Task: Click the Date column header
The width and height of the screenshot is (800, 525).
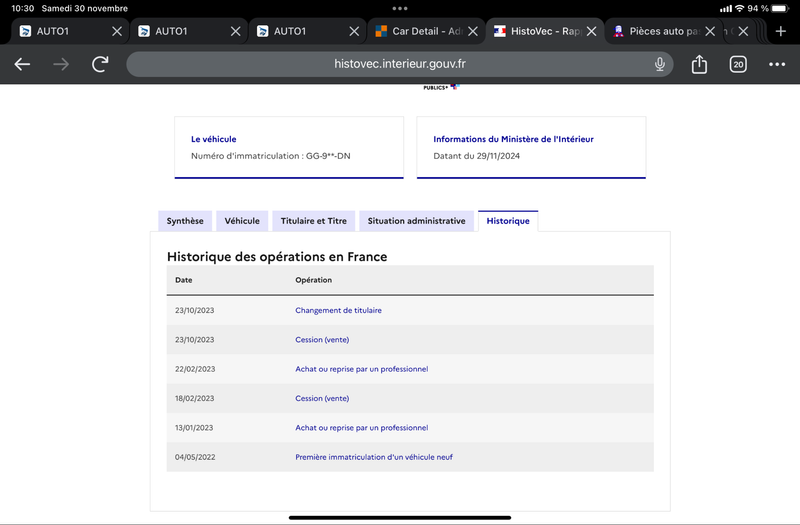Action: pos(184,280)
